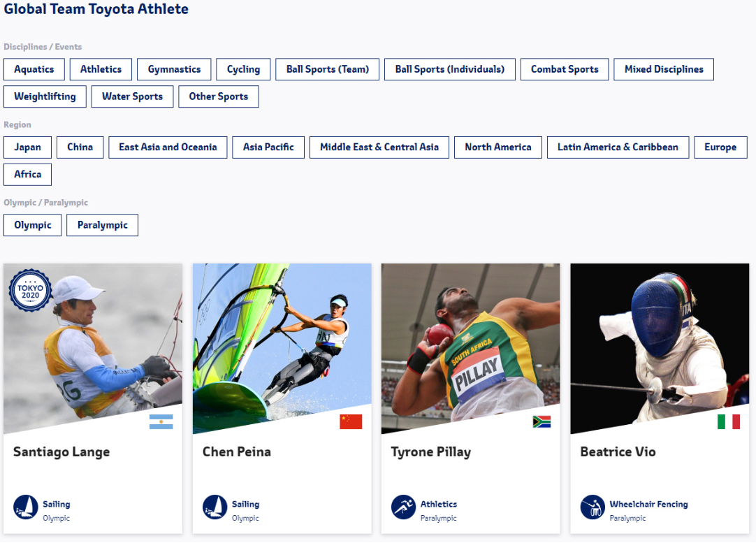
Task: Filter by Latin America & Caribbean
Action: [x=618, y=147]
